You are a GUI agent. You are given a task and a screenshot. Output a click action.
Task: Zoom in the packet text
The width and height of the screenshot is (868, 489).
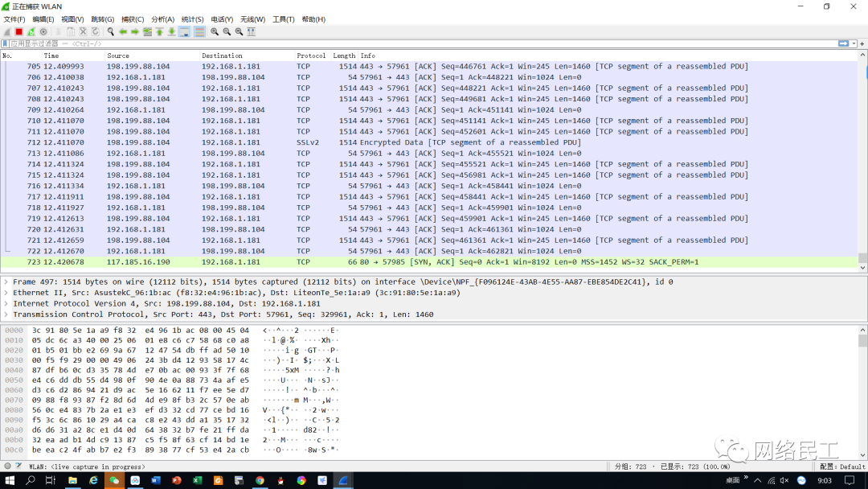click(x=215, y=31)
